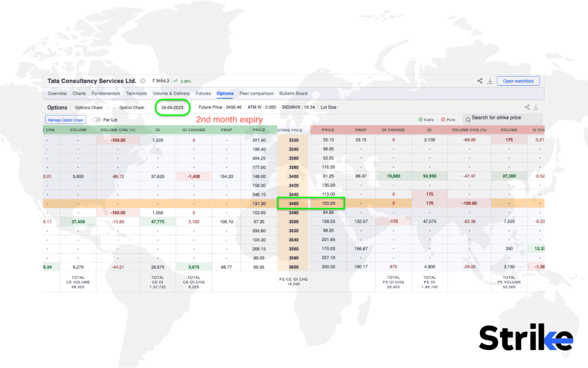Click the green calls-side PRICE column header
This screenshot has height=368, width=588.
pos(259,130)
